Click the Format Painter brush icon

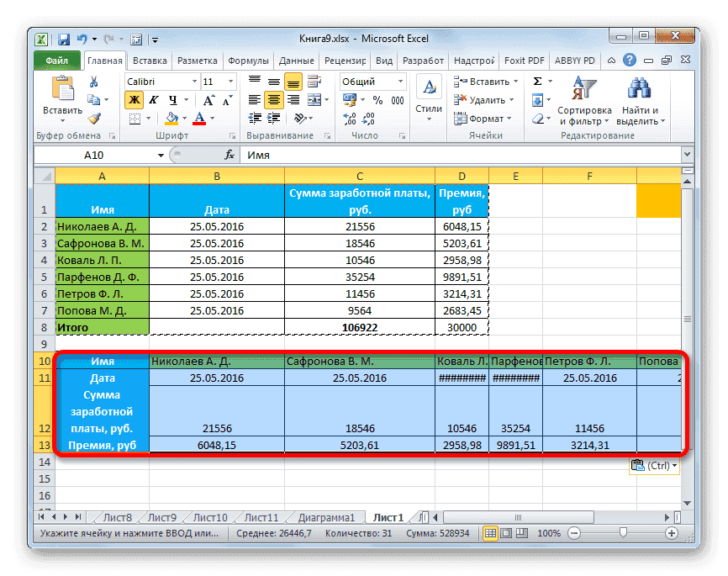(x=94, y=119)
